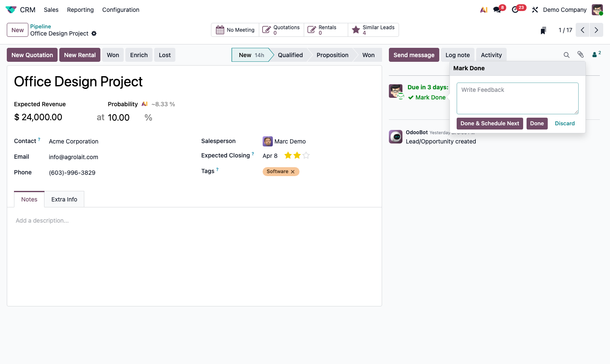Open the Discuss conversations icon with 8 notifications

(x=496, y=9)
